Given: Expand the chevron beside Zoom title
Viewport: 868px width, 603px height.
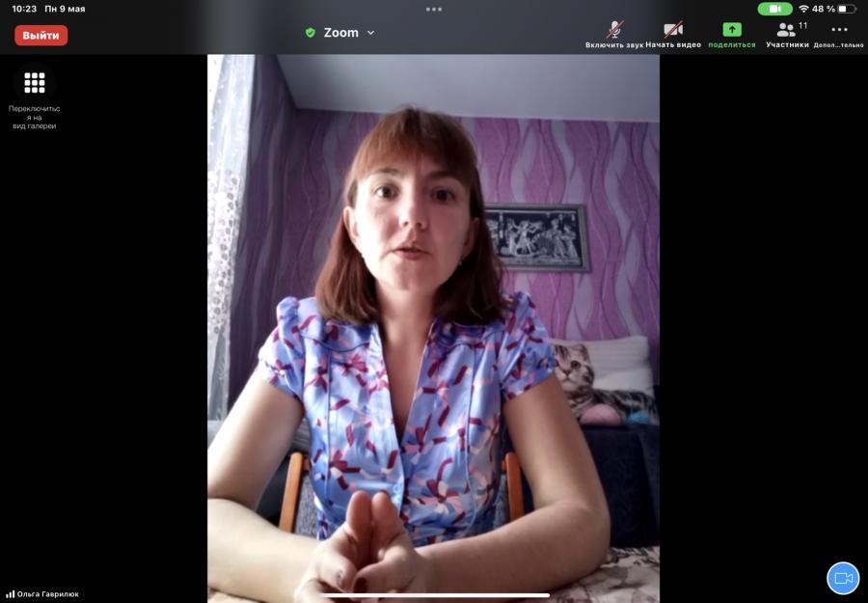Looking at the screenshot, I should click(x=371, y=33).
